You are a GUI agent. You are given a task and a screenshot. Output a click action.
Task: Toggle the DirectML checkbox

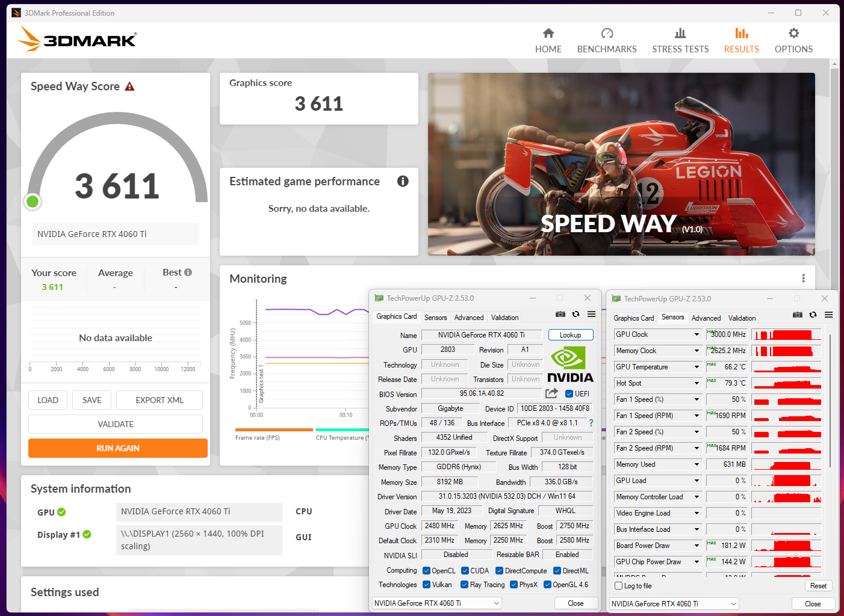pos(557,571)
